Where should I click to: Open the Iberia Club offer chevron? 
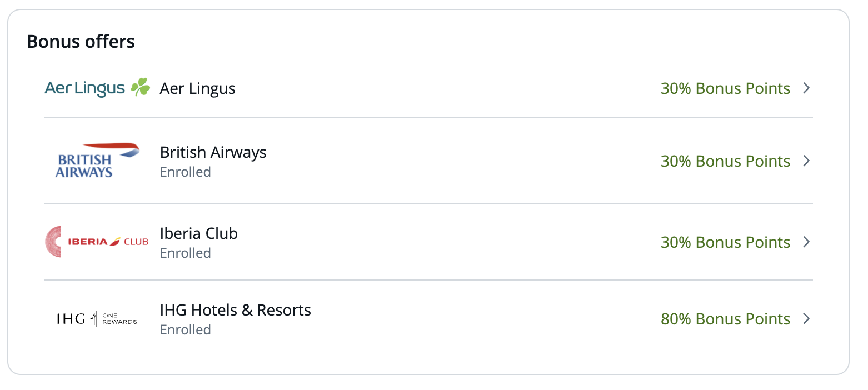pyautogui.click(x=807, y=242)
